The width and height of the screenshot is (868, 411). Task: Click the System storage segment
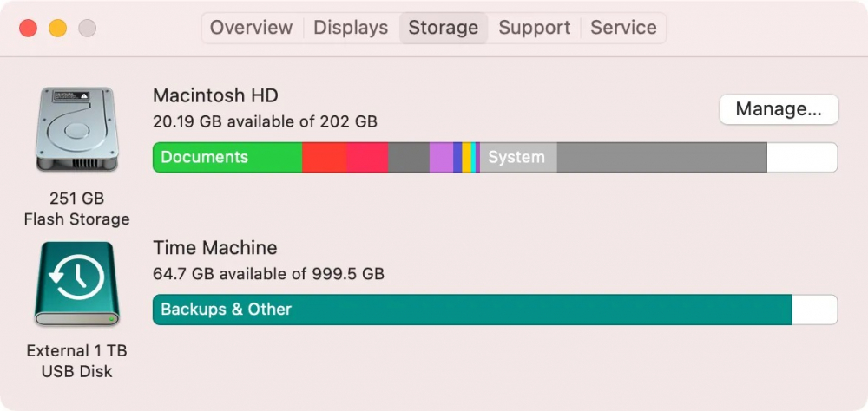coord(518,158)
